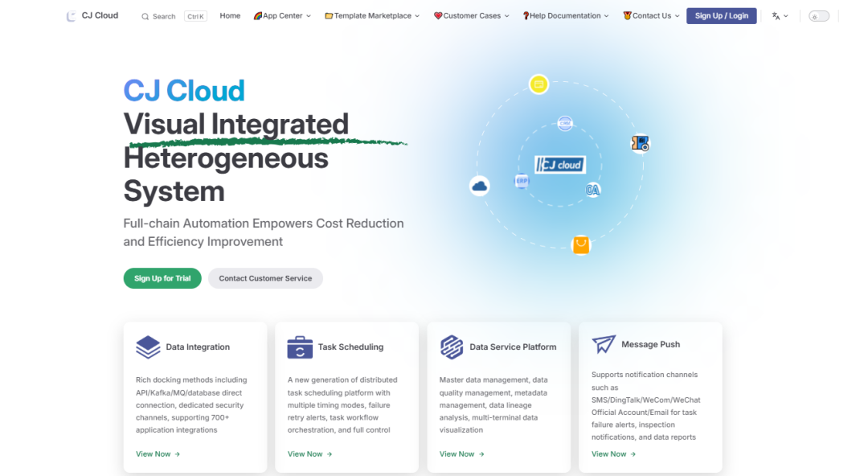
Task: Expand the App Center menu
Action: click(x=282, y=16)
